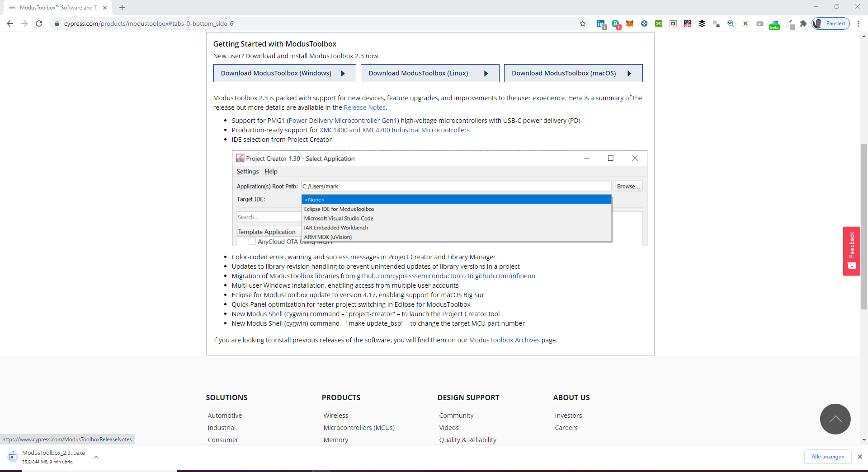
Task: Open the Videos link
Action: click(x=449, y=428)
